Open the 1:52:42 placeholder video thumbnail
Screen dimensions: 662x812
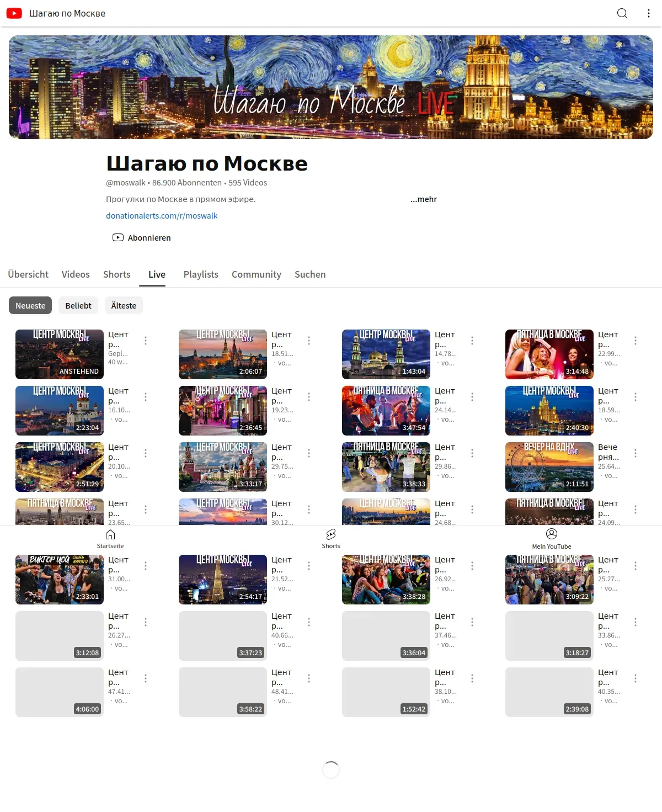pos(386,692)
